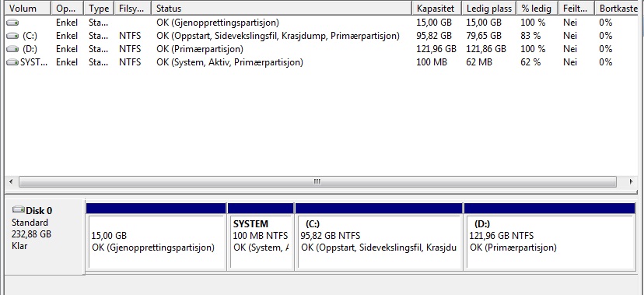This screenshot has width=644, height=295.
Task: Sort by the Volum column header
Action: click(27, 9)
